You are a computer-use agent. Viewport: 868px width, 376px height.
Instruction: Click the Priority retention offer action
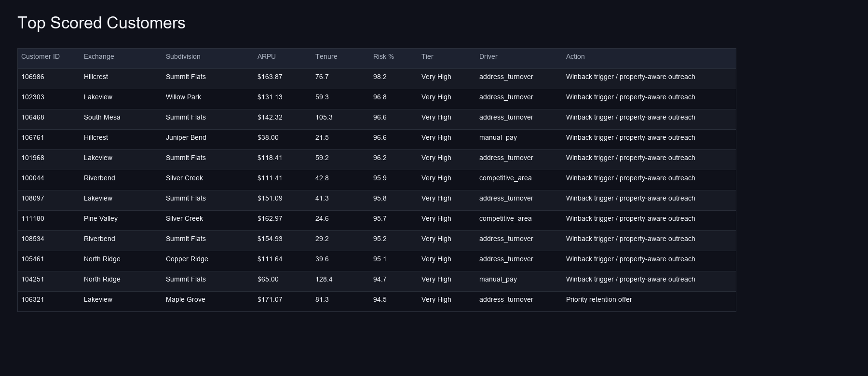point(599,299)
